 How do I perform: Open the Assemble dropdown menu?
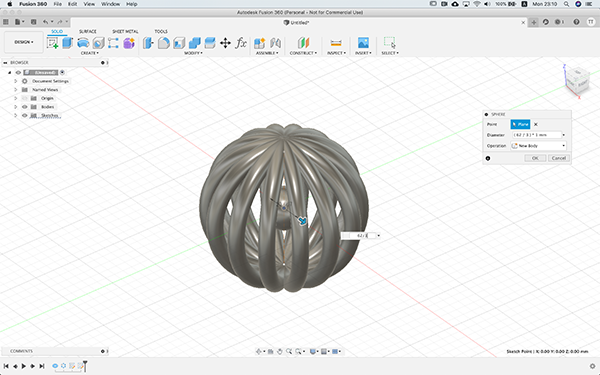[x=267, y=53]
